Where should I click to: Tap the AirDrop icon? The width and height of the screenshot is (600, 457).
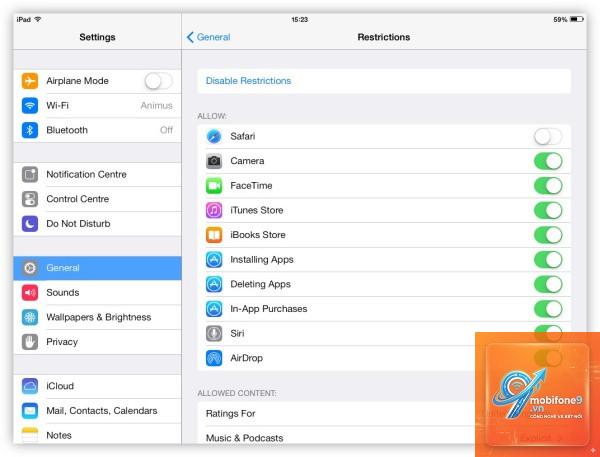pos(214,358)
